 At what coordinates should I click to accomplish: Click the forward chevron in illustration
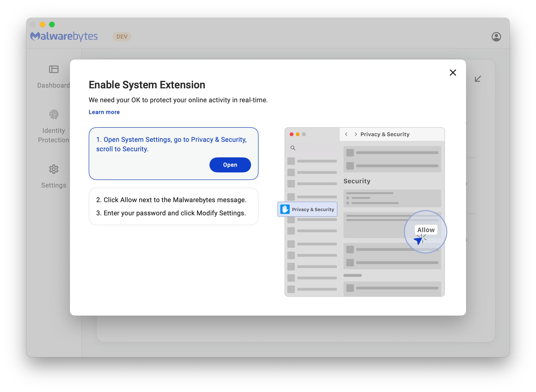356,134
